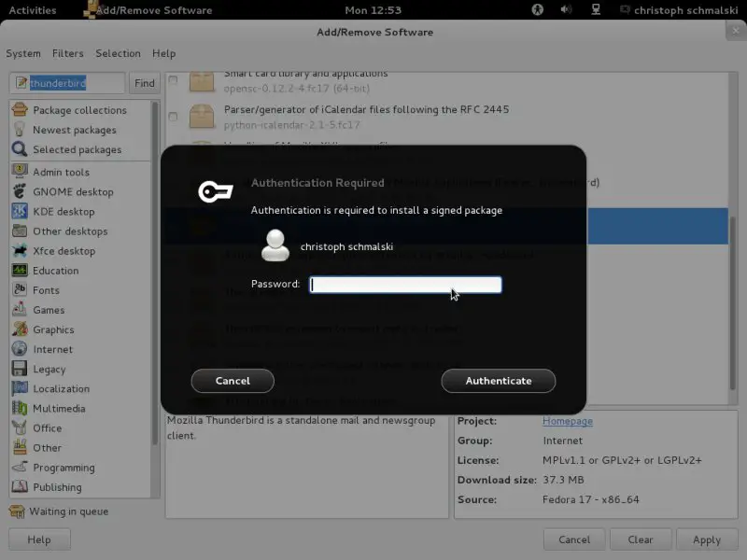Open Add/Remove Software app menu in top bar

tap(148, 10)
